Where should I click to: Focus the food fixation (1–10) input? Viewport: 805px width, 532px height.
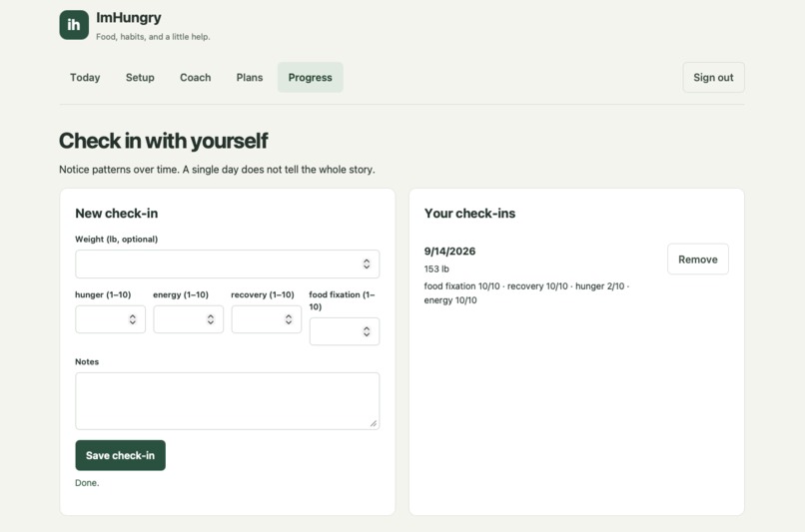click(345, 331)
